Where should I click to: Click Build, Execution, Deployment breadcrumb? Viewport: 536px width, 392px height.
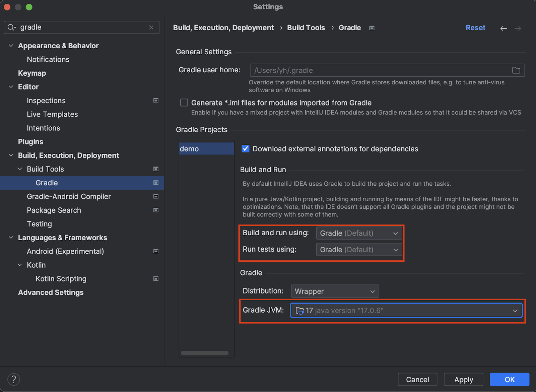pyautogui.click(x=223, y=28)
